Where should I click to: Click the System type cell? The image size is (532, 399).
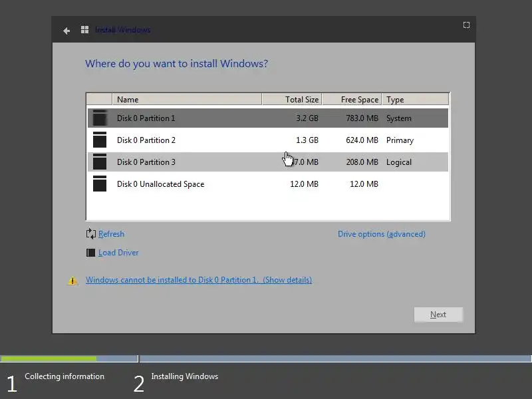click(x=398, y=118)
